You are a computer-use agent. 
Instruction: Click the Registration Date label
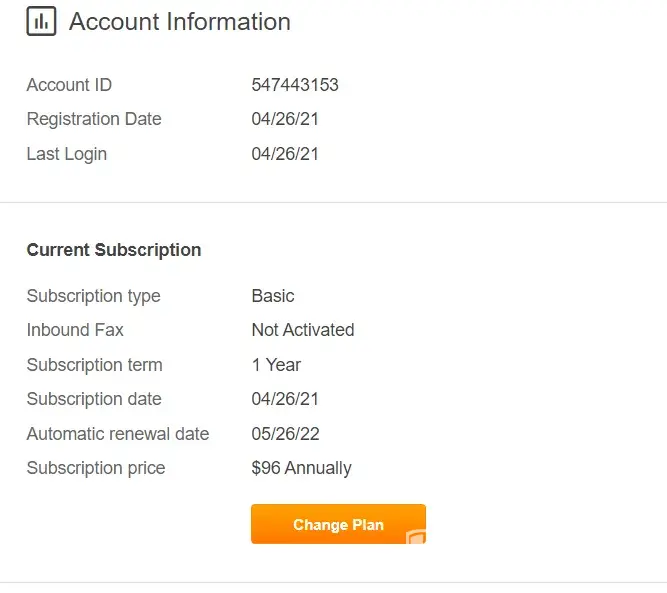tap(94, 119)
